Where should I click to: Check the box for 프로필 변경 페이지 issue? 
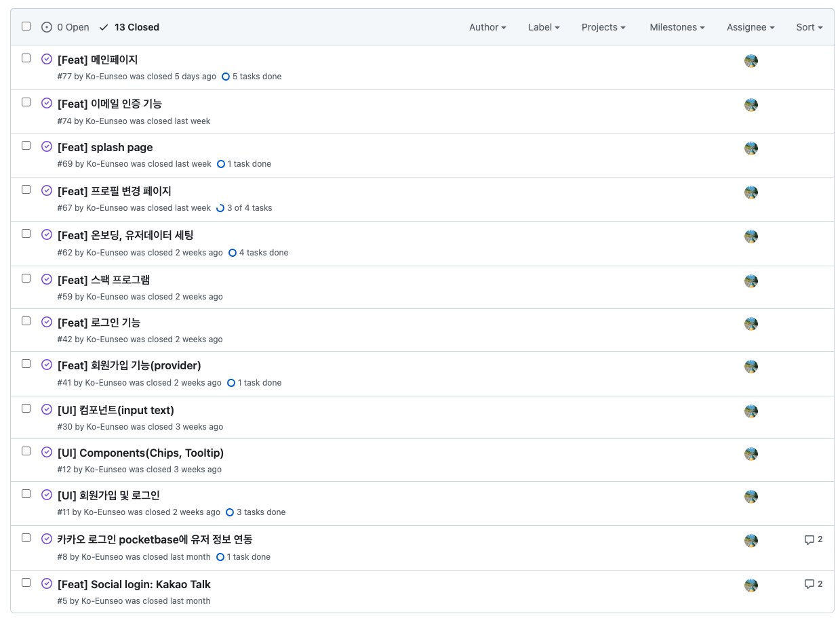(x=26, y=189)
